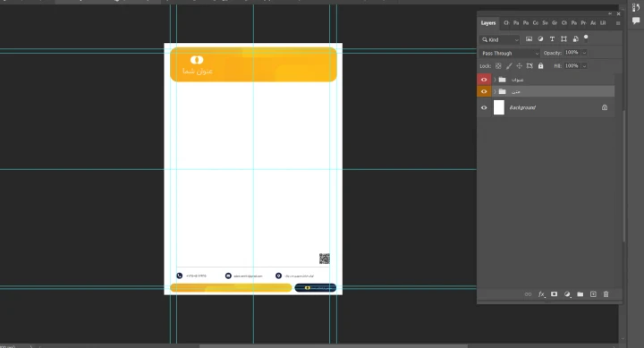Collapse the panel with double-arrow icon
Viewport: 644px width, 348px height.
[610, 13]
